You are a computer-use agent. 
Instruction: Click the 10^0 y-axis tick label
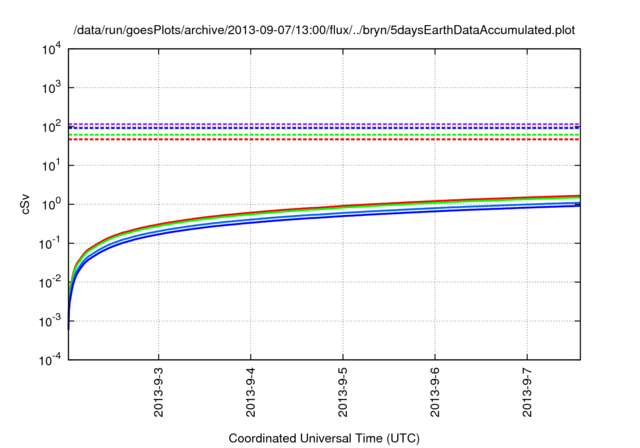point(51,204)
